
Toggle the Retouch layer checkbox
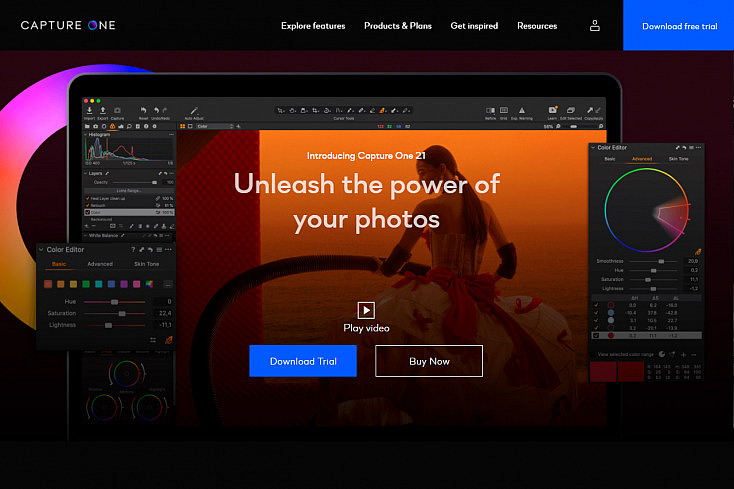tap(88, 205)
